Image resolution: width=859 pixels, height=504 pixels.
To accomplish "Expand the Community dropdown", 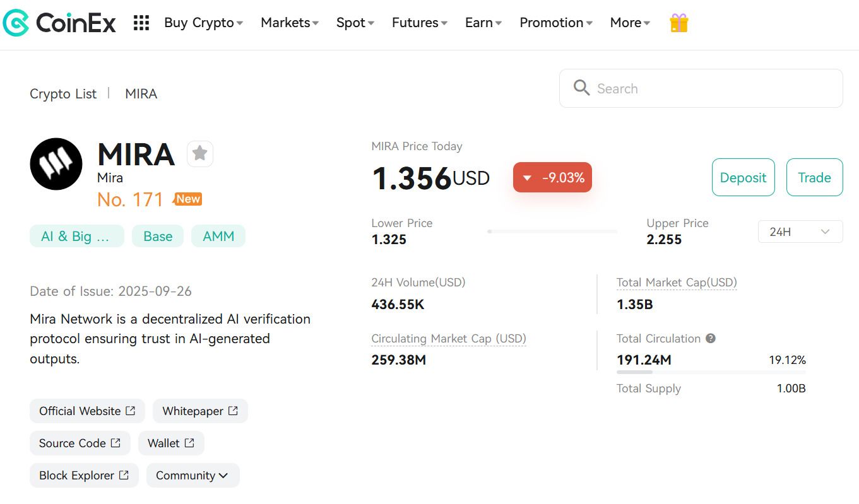I will [x=193, y=476].
